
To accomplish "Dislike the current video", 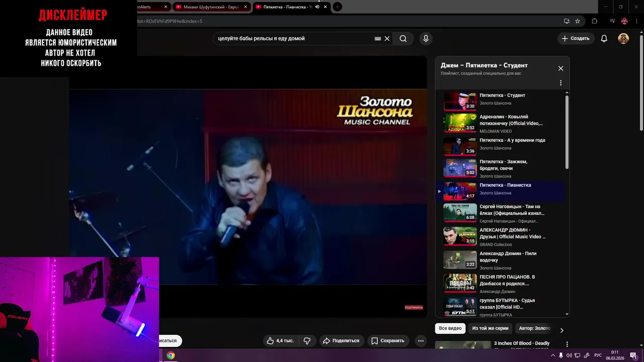I will [x=307, y=341].
